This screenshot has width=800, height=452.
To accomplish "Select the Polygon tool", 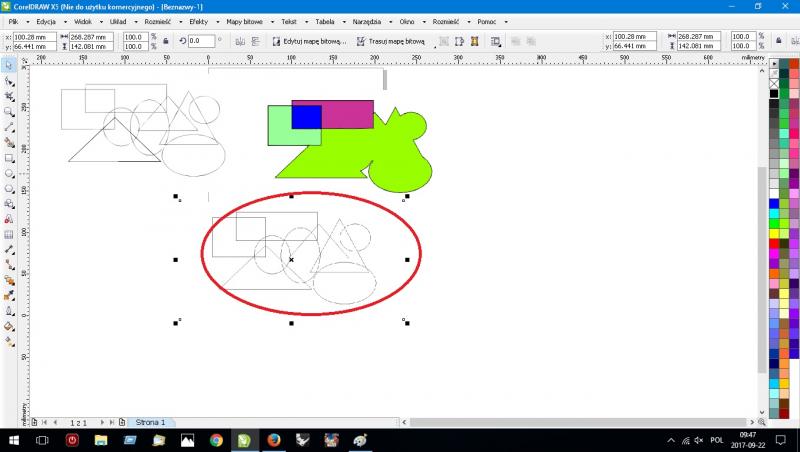I will 9,187.
